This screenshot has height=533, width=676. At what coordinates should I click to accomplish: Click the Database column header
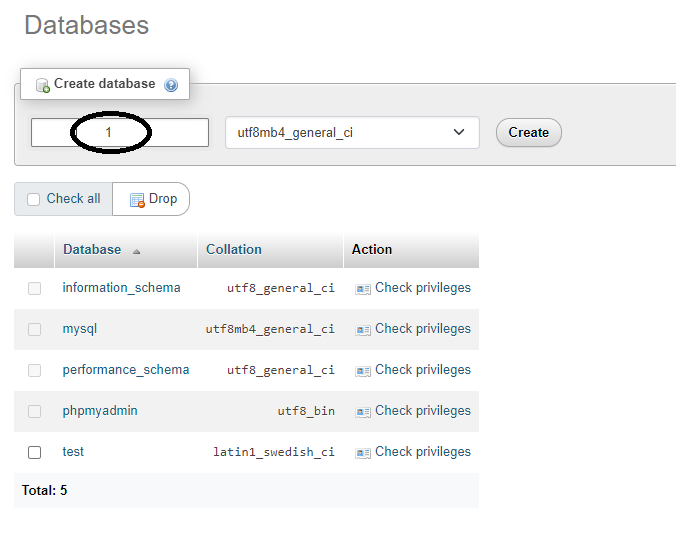click(x=92, y=249)
